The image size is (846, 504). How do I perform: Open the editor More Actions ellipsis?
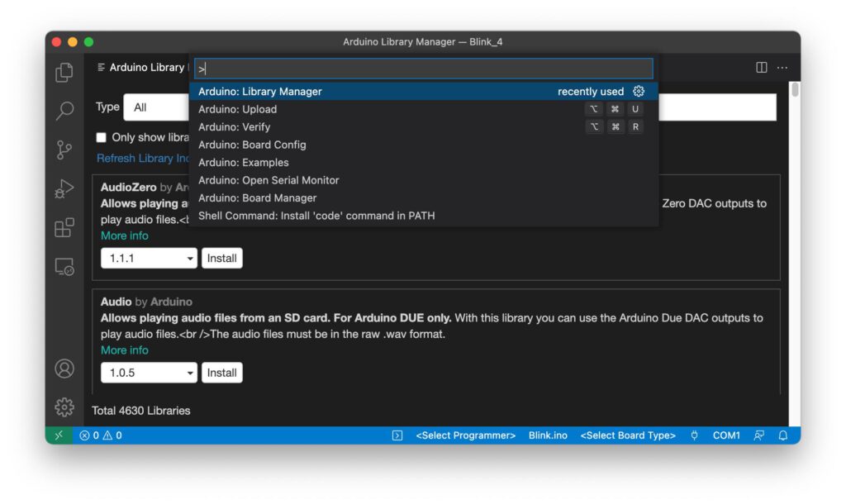782,68
